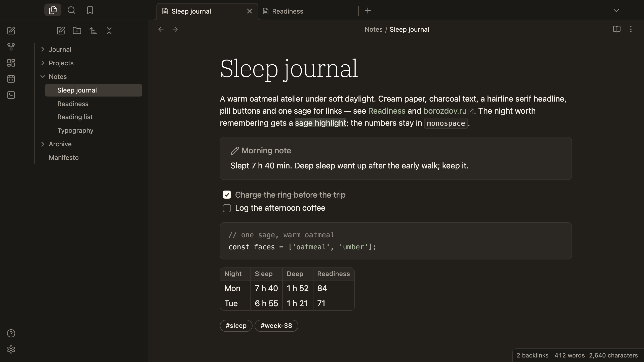Open the settings gear

[11, 349]
